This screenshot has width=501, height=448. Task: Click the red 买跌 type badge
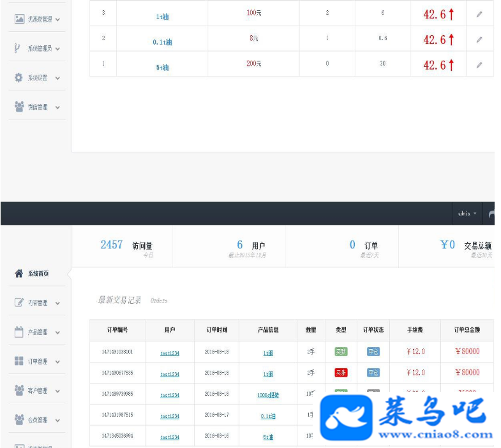coord(341,373)
